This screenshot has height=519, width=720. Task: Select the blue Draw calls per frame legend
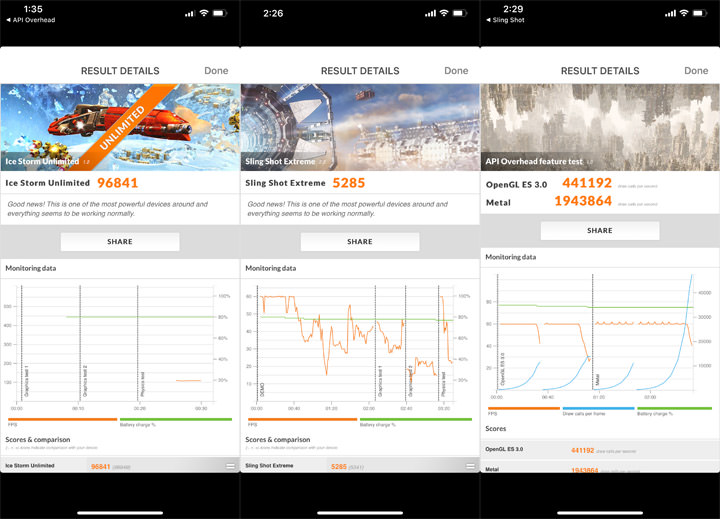(598, 410)
